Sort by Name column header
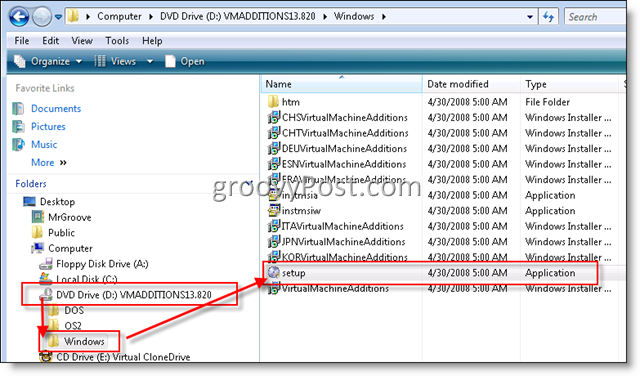The width and height of the screenshot is (640, 376). coord(342,84)
